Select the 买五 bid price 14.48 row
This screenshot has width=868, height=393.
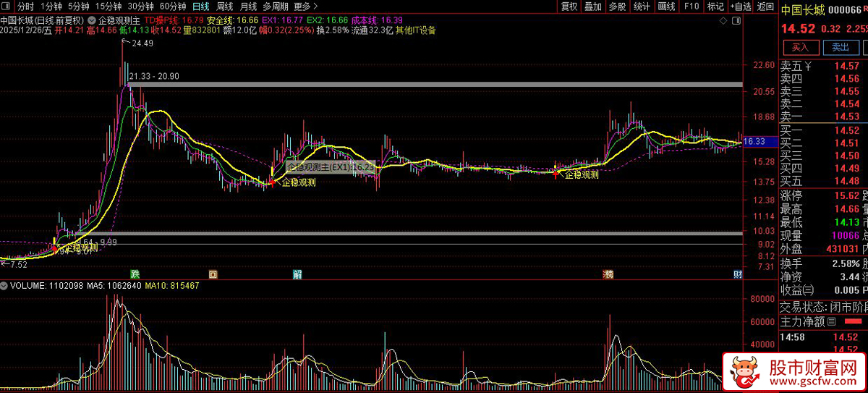pyautogui.click(x=823, y=181)
